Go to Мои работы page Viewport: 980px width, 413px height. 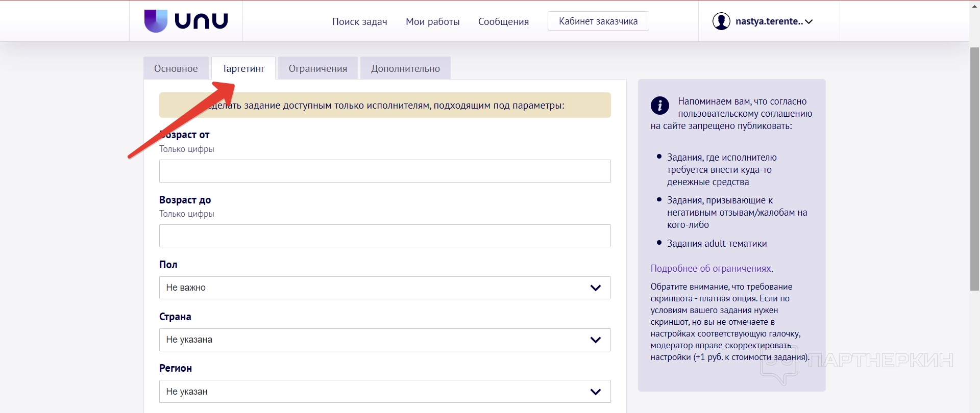[x=432, y=21]
